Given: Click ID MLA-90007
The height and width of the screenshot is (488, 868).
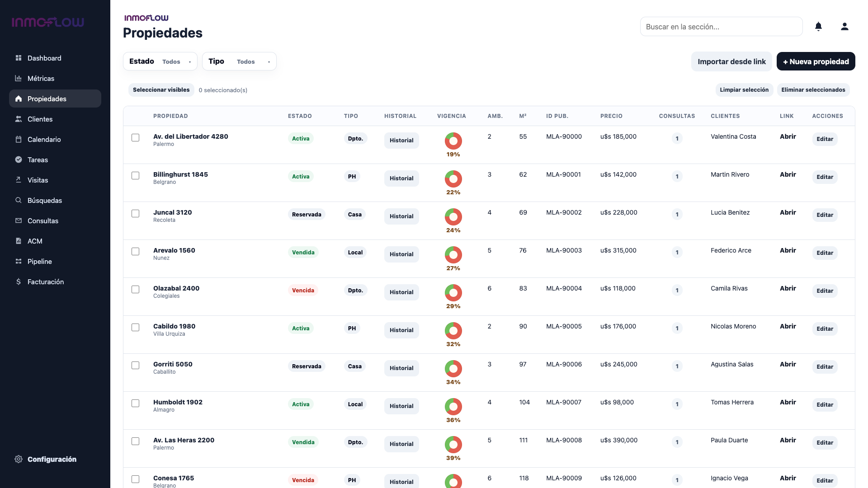Looking at the screenshot, I should coord(563,402).
